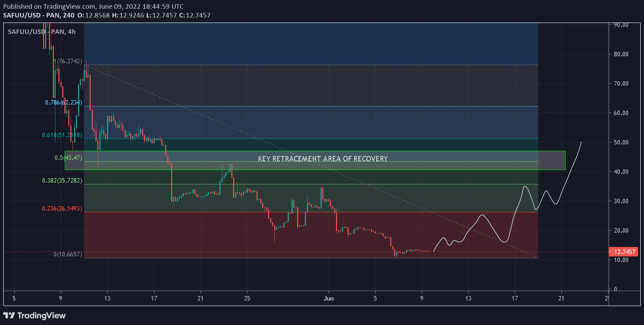Click the SAFUU/USD - PAN, 240 header symbol
644x325 pixels.
tap(38, 15)
